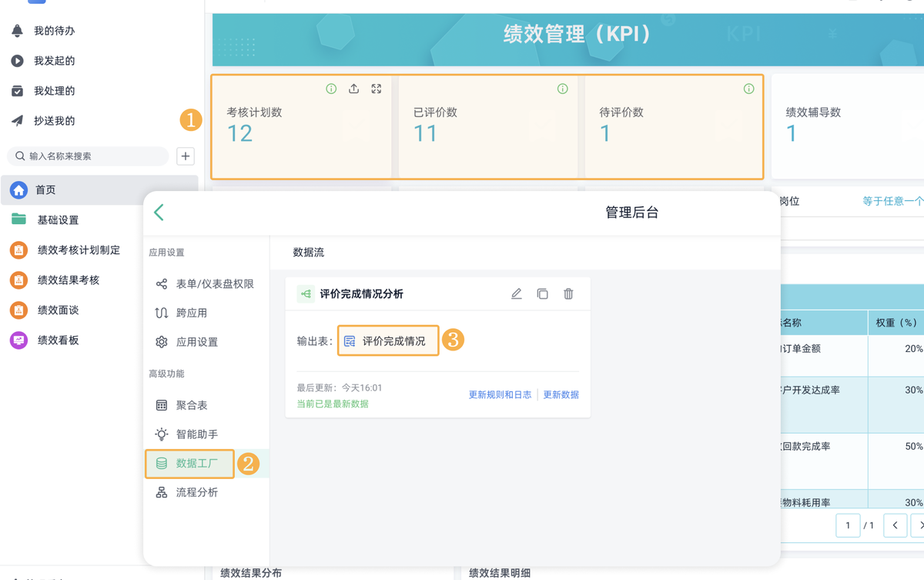Open the 评价完成情况 output table
This screenshot has height=580, width=924.
388,340
